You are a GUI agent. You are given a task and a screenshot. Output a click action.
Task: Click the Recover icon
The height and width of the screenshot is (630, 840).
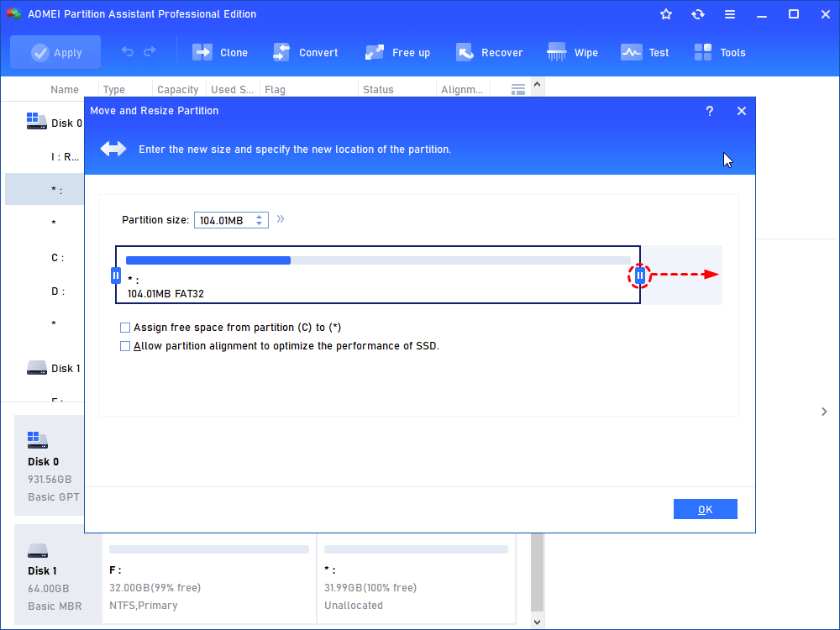[464, 52]
